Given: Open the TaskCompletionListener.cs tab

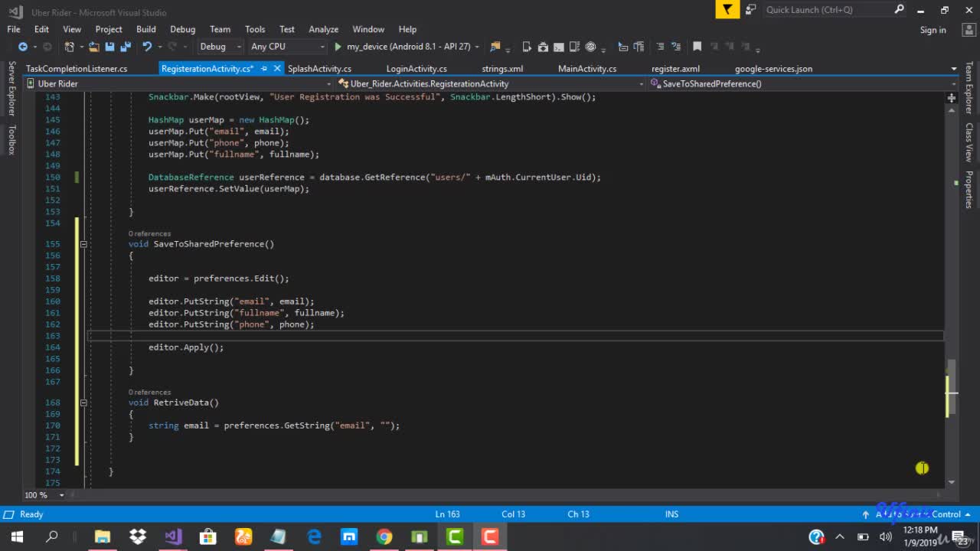Looking at the screenshot, I should [77, 69].
